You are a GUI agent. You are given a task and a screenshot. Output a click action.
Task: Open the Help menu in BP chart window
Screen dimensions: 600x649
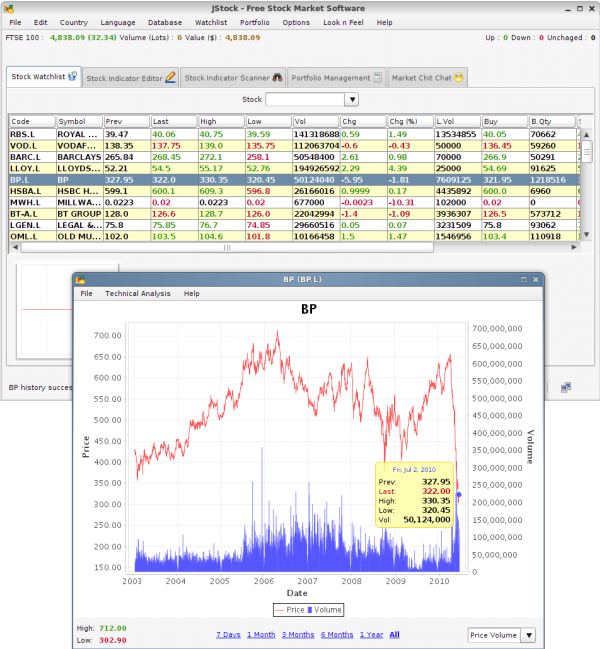(x=192, y=293)
